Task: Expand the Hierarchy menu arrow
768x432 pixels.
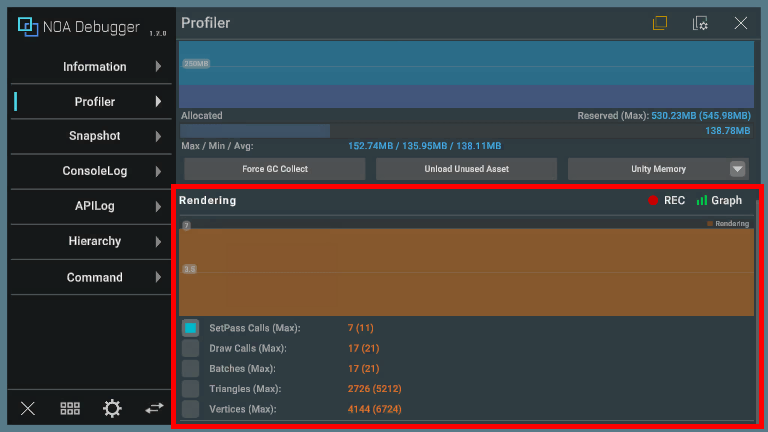Action: (x=158, y=241)
